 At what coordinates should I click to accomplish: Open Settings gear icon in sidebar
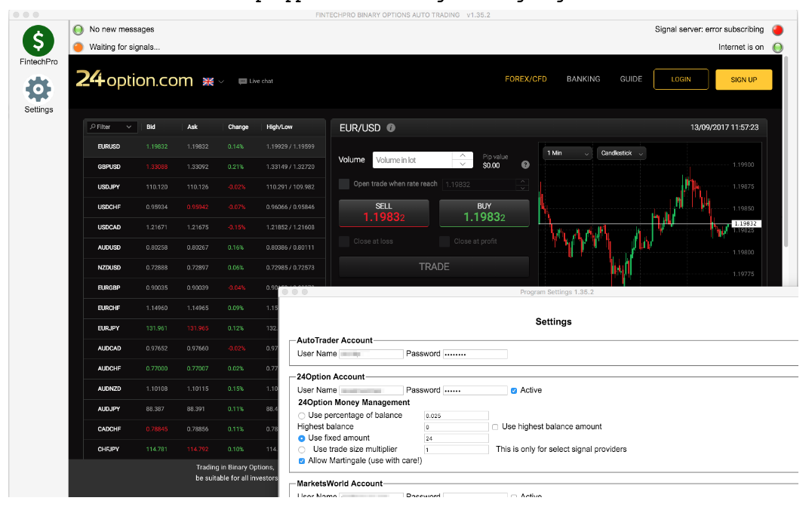tap(38, 90)
